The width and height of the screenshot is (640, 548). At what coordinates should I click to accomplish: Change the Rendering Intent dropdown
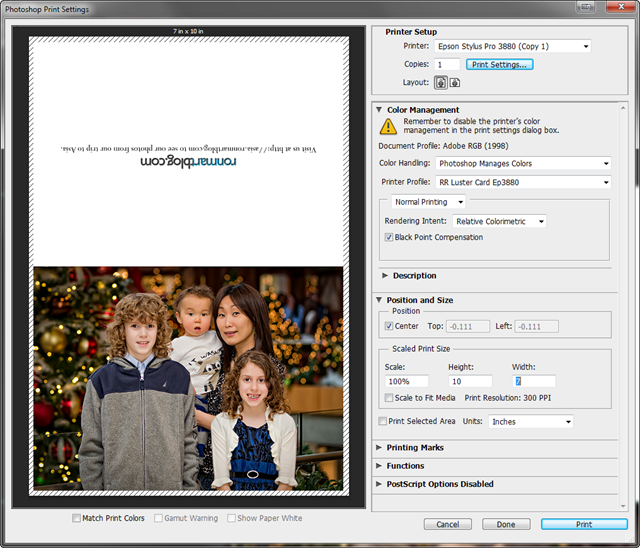coord(499,221)
